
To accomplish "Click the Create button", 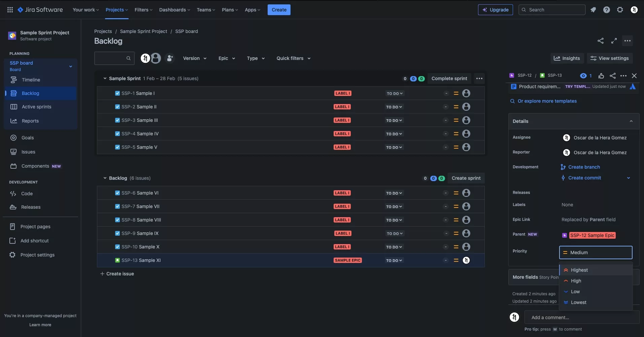I will (x=279, y=10).
